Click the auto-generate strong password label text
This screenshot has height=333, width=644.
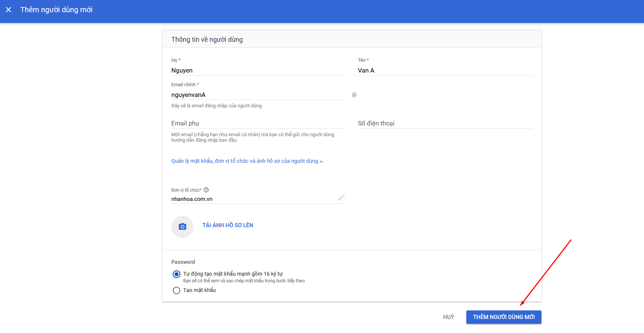[x=233, y=274]
